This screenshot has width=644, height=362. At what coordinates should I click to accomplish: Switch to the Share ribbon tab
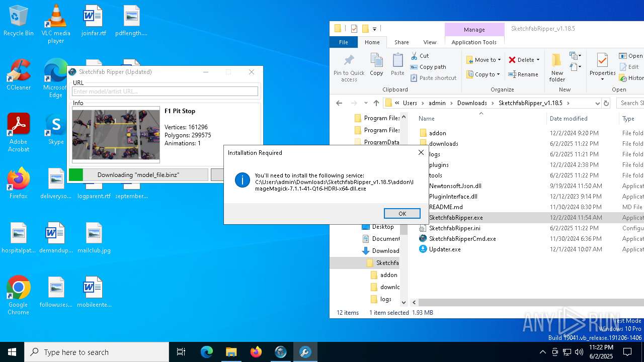[401, 42]
